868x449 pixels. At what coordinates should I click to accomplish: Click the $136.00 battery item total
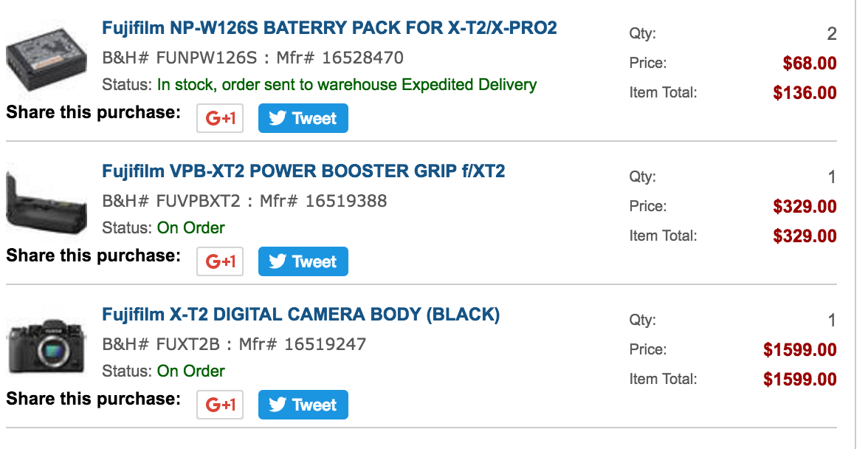pyautogui.click(x=805, y=93)
